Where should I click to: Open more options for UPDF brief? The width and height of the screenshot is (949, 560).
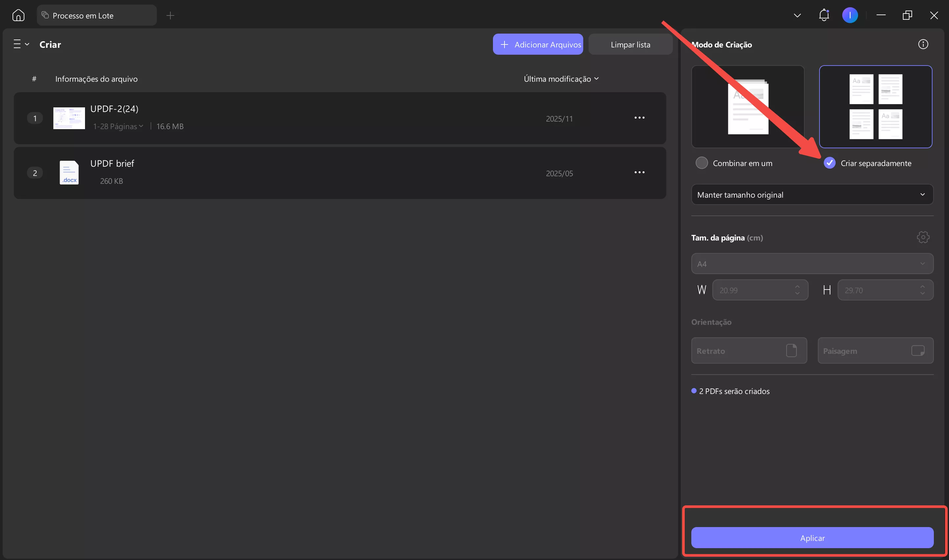[x=640, y=172]
